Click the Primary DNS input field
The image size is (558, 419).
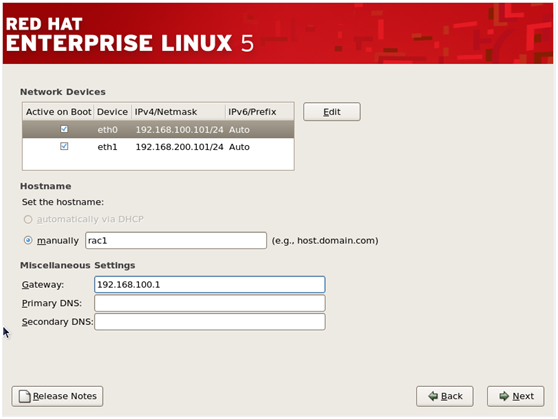[210, 303]
